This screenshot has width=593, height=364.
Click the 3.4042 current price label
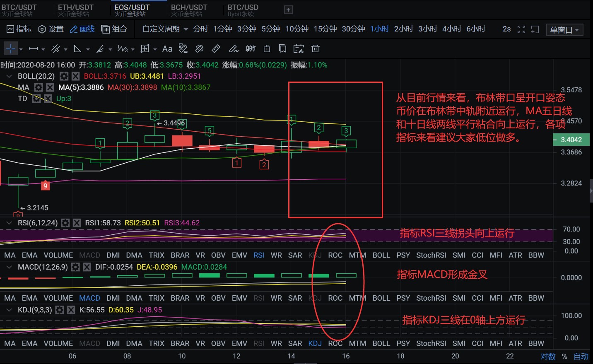[571, 140]
